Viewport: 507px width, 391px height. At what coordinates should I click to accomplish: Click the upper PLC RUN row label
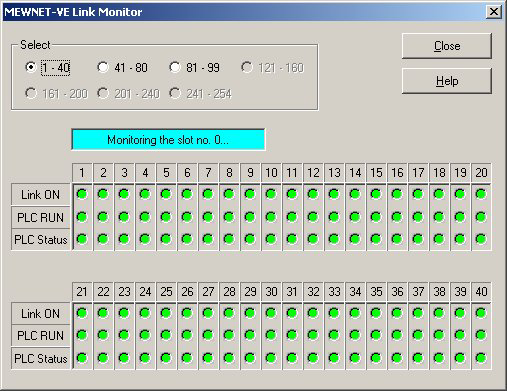click(41, 217)
